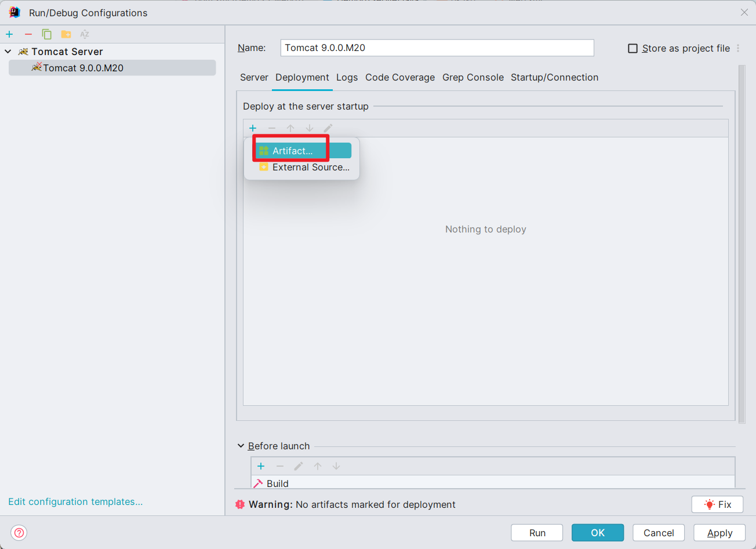Open Edit configuration templates link
Screen dimensions: 756x549
point(75,501)
